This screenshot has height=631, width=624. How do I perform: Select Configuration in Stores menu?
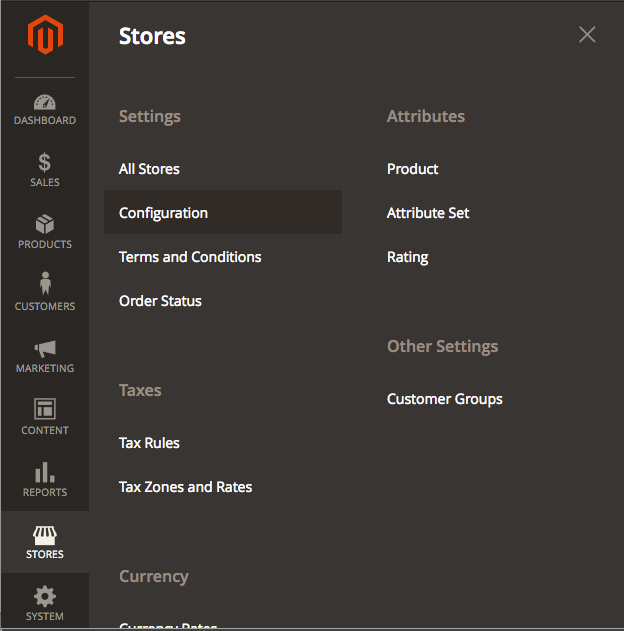click(163, 213)
